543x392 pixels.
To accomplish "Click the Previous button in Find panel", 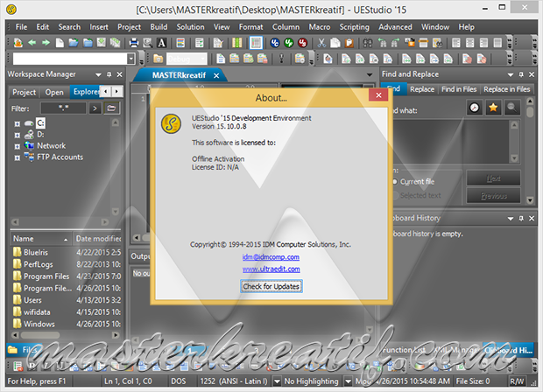I will pyautogui.click(x=493, y=196).
